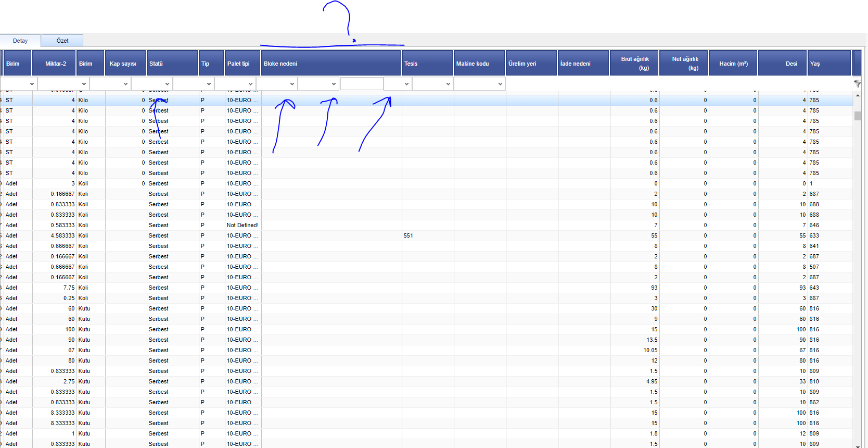
Task: Click the Hacim (m³) column header
Action: click(x=733, y=64)
